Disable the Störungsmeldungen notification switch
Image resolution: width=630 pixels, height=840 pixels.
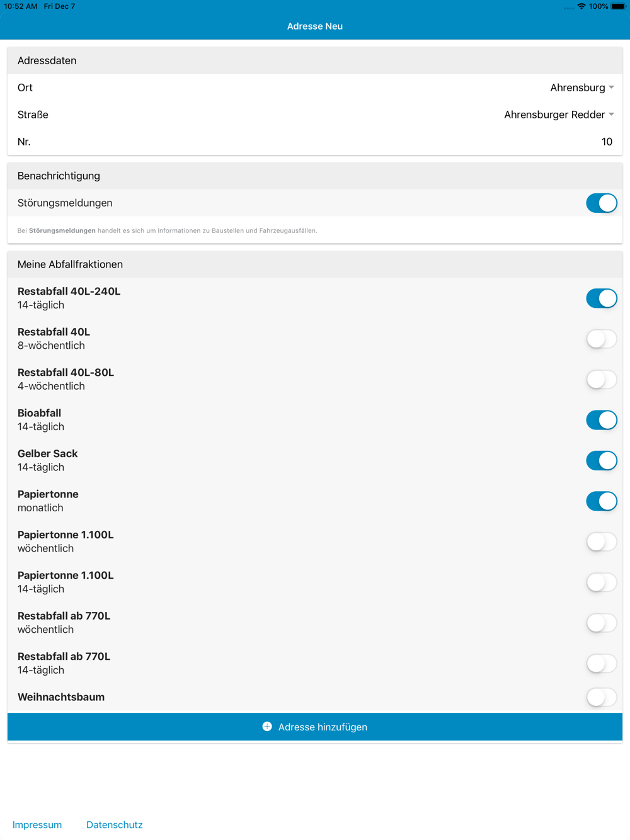click(602, 203)
